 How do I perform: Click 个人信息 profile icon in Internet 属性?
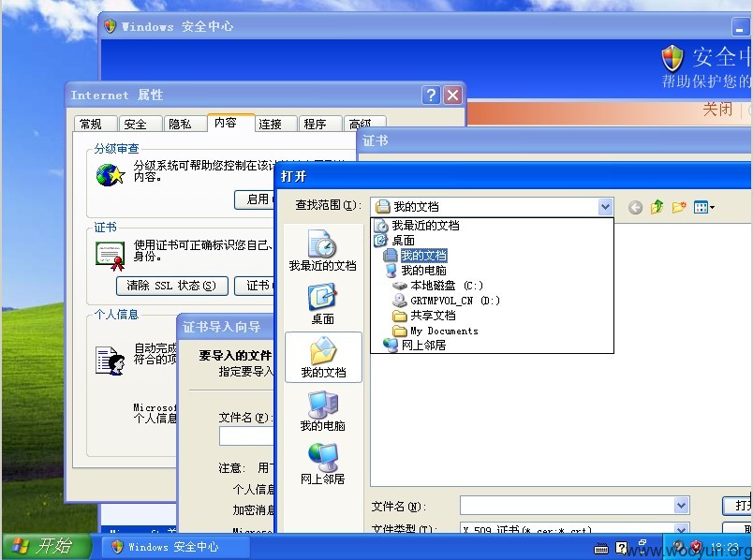click(x=111, y=361)
